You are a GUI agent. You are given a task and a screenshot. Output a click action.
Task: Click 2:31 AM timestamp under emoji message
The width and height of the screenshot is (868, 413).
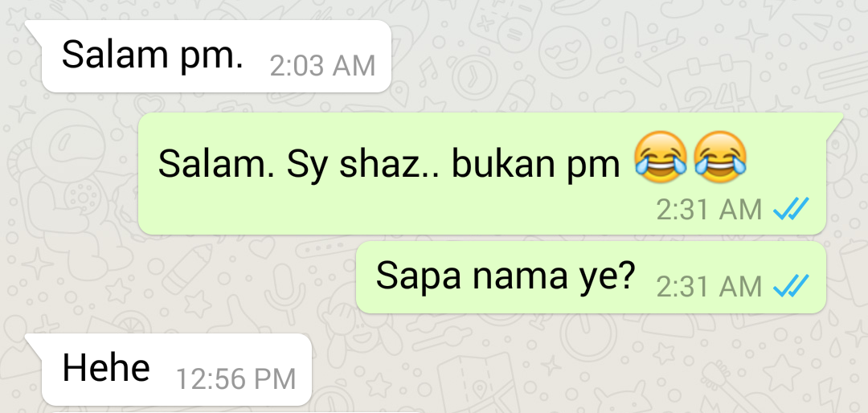point(710,210)
